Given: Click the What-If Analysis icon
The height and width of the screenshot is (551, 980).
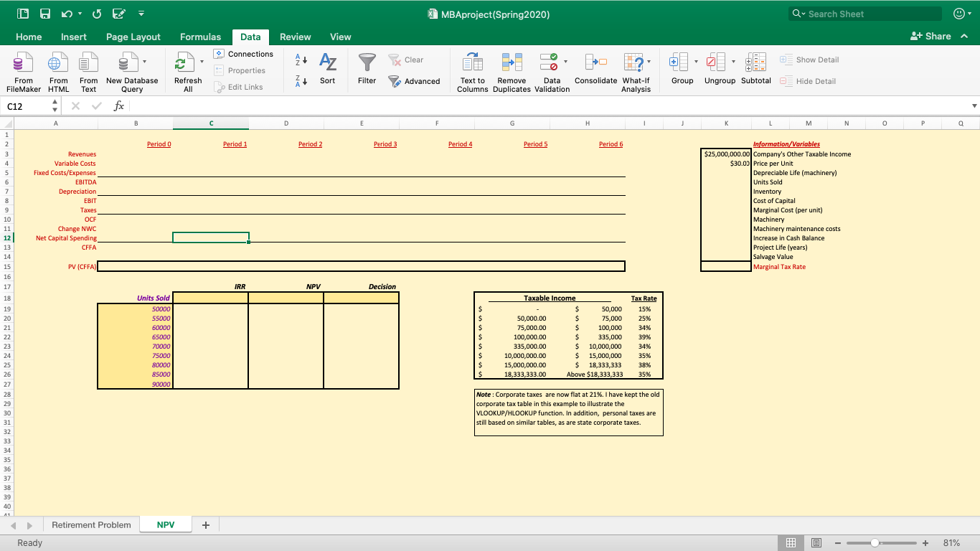Looking at the screenshot, I should [x=633, y=62].
